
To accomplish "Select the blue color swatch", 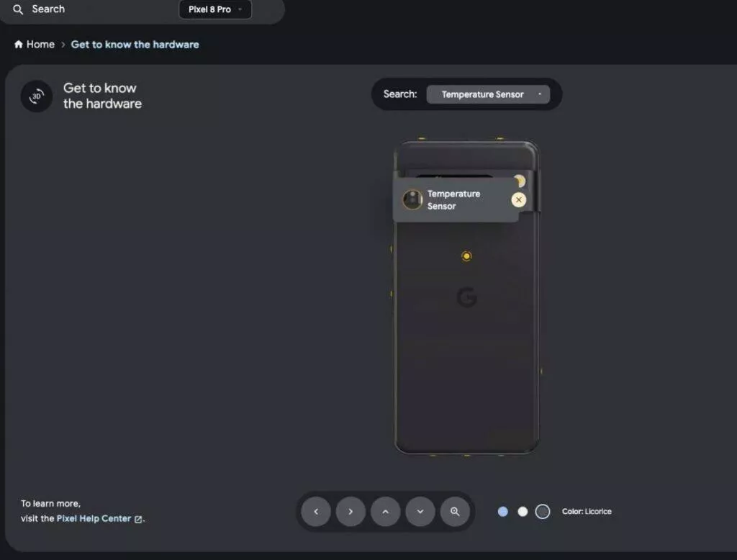I will coord(503,512).
